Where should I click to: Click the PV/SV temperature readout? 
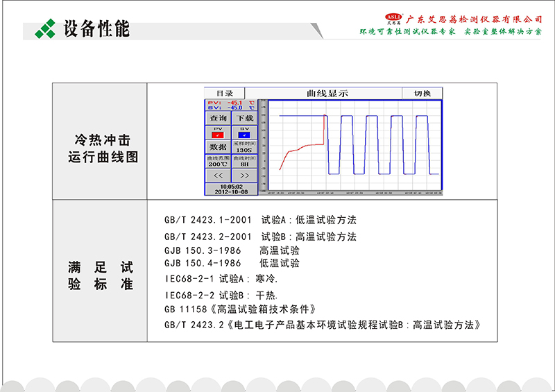click(230, 105)
